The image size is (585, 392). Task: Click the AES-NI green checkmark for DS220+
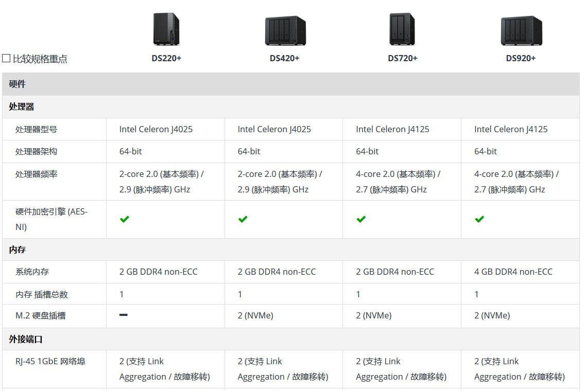coord(124,219)
